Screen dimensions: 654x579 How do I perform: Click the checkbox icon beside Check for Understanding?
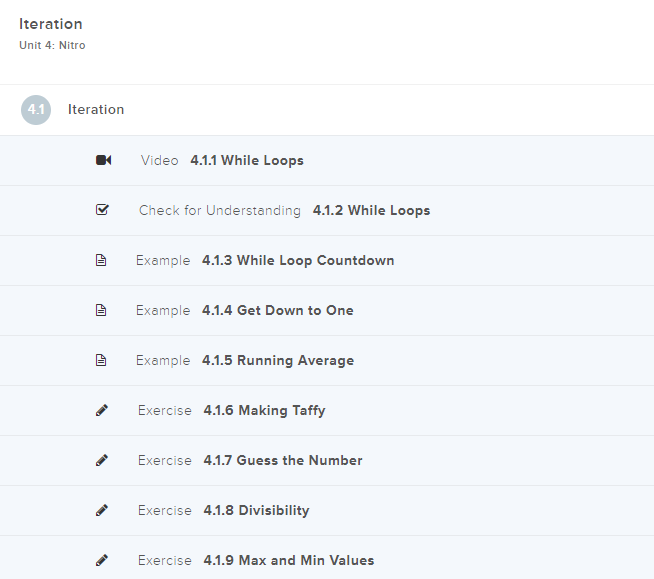[x=102, y=210]
